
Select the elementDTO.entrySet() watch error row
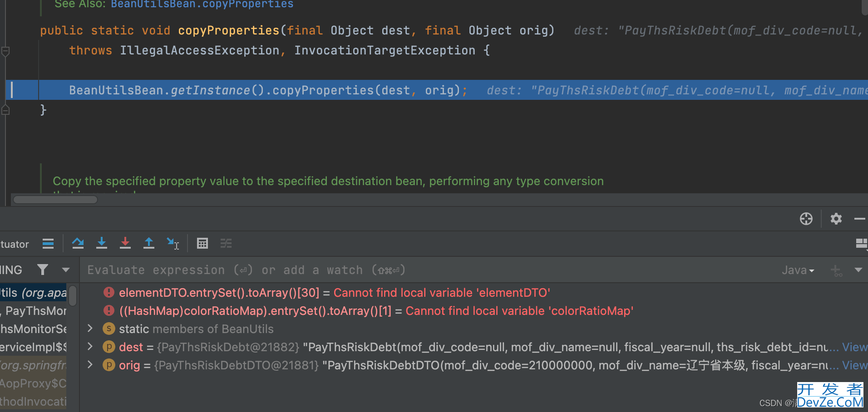(474, 293)
